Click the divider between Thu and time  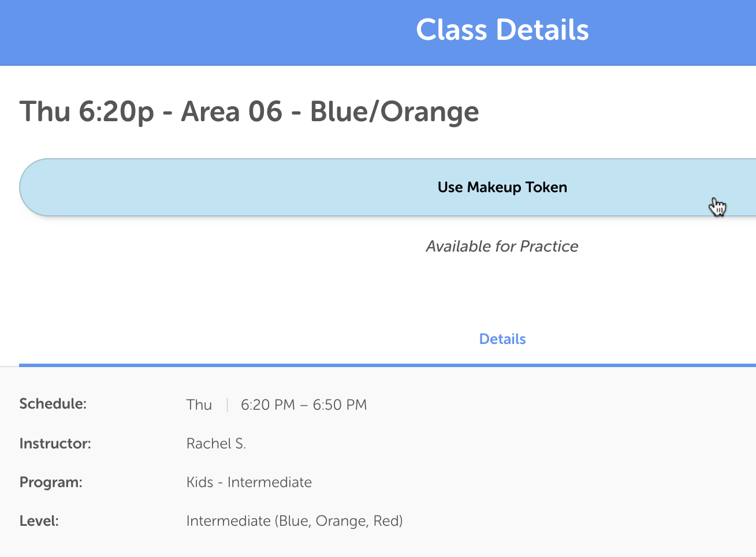(x=227, y=405)
